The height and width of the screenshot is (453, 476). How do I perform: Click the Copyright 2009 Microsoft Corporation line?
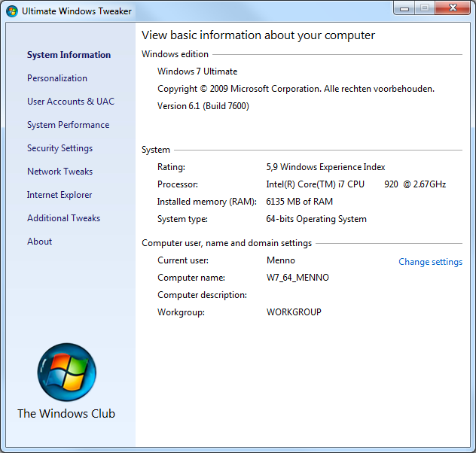tap(296, 89)
